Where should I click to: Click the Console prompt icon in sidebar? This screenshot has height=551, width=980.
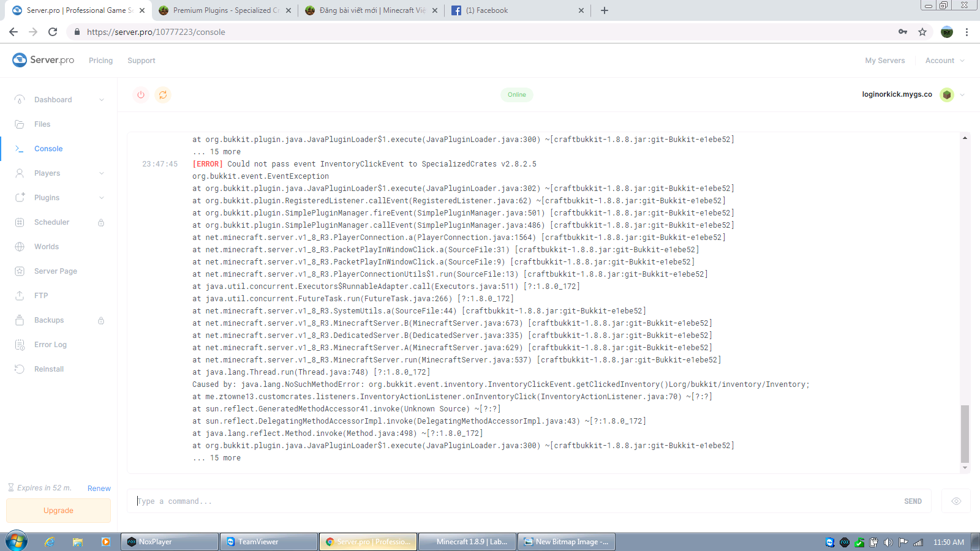coord(20,149)
